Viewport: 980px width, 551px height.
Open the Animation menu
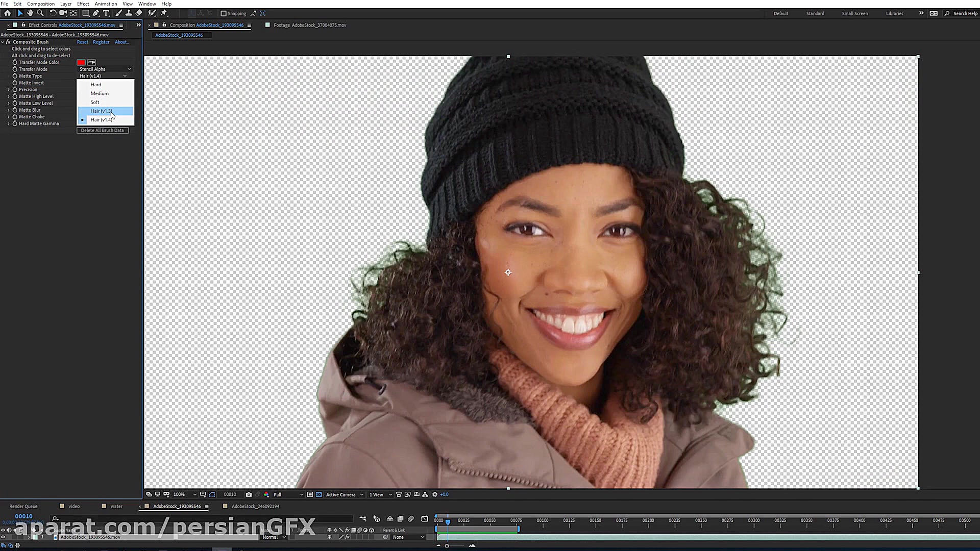pyautogui.click(x=106, y=4)
